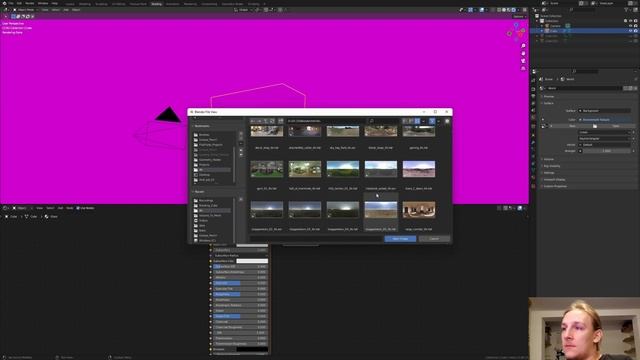
Task: Switch file browser to horizontal list display
Action: pos(411,121)
